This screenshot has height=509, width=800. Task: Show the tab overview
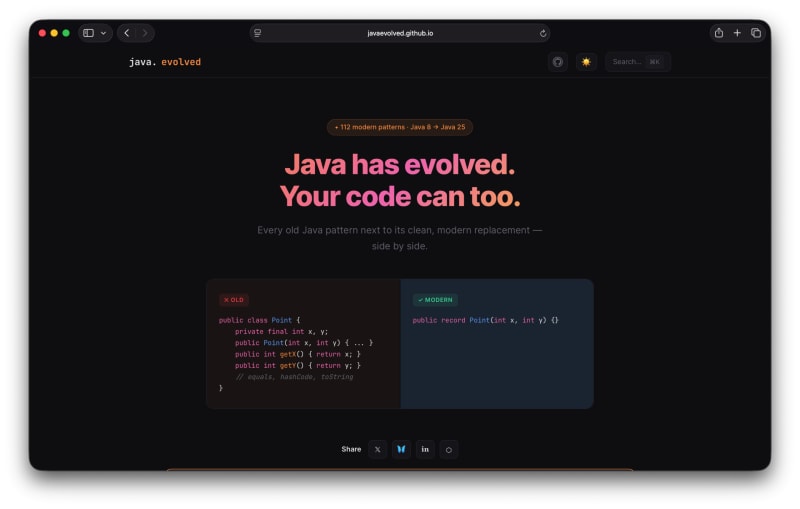(x=756, y=33)
